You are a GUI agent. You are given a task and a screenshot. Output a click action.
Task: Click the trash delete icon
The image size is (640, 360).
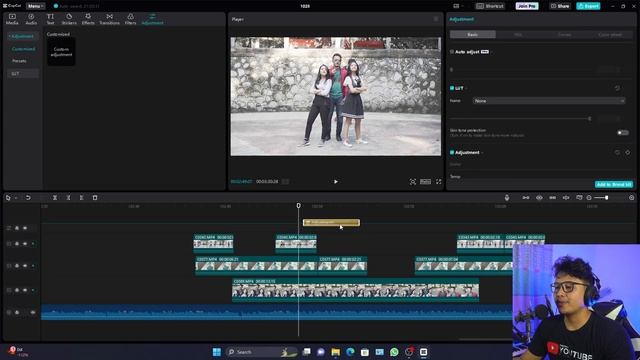(95, 198)
